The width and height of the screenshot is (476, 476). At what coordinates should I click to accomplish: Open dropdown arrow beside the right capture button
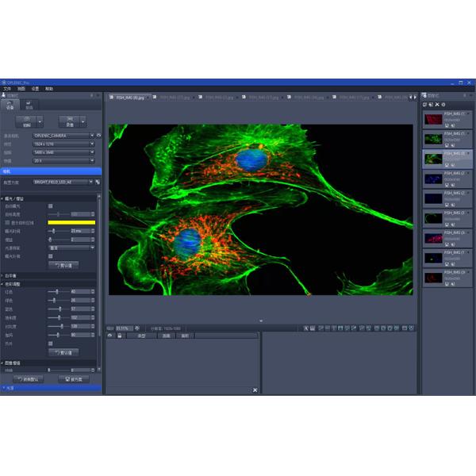coord(83,122)
